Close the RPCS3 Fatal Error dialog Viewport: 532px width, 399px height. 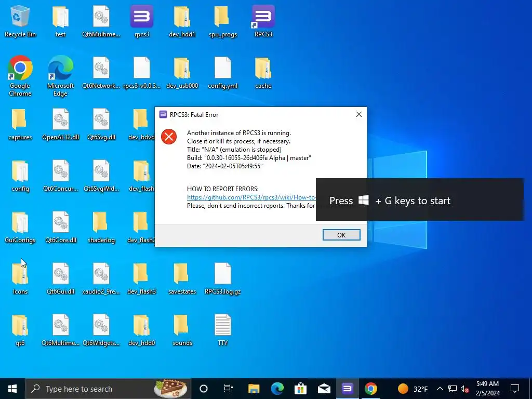pos(358,114)
